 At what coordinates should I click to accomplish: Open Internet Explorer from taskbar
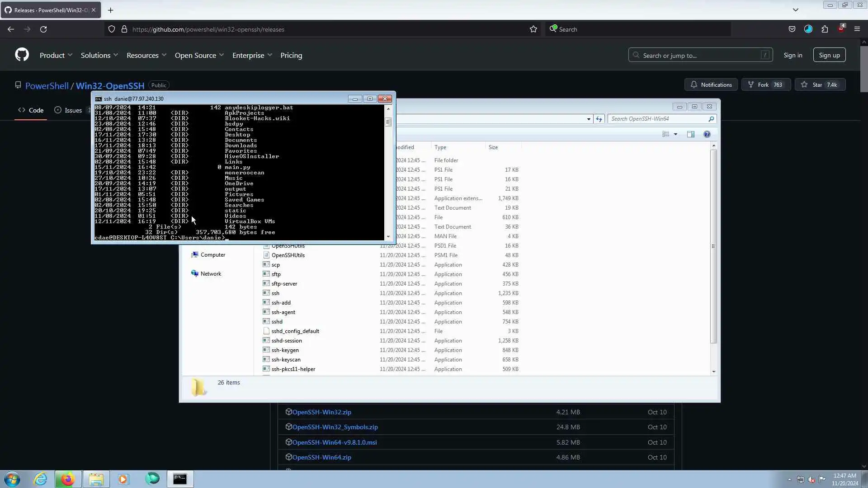coord(41,479)
